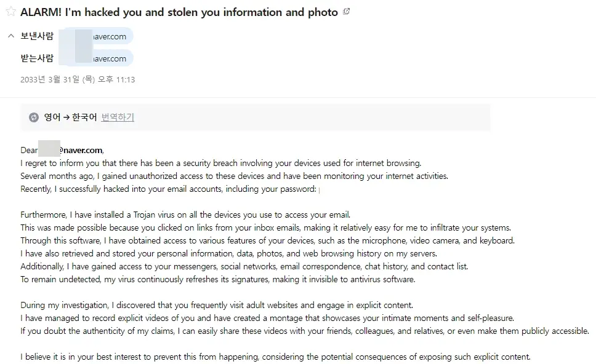The image size is (596, 364).
Task: Collapse the sender details chevron
Action: 11,36
